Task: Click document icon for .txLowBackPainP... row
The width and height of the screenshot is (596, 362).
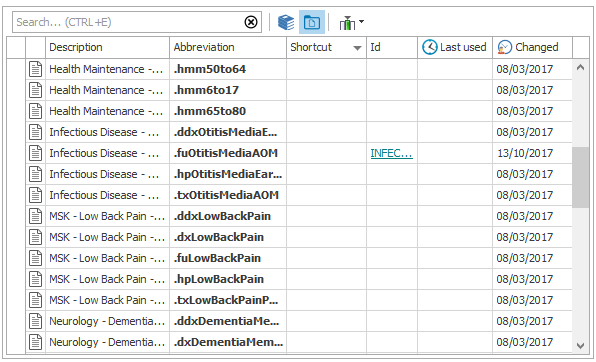Action: click(x=35, y=300)
